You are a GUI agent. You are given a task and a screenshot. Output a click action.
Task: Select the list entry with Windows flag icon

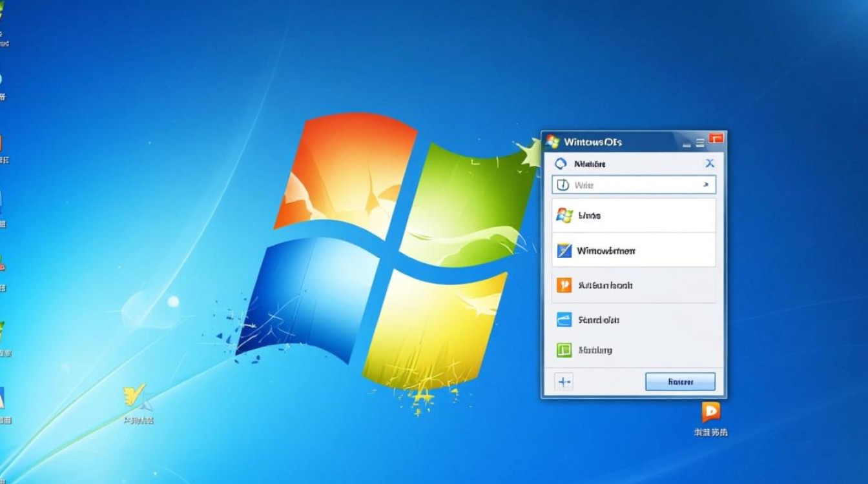point(634,216)
